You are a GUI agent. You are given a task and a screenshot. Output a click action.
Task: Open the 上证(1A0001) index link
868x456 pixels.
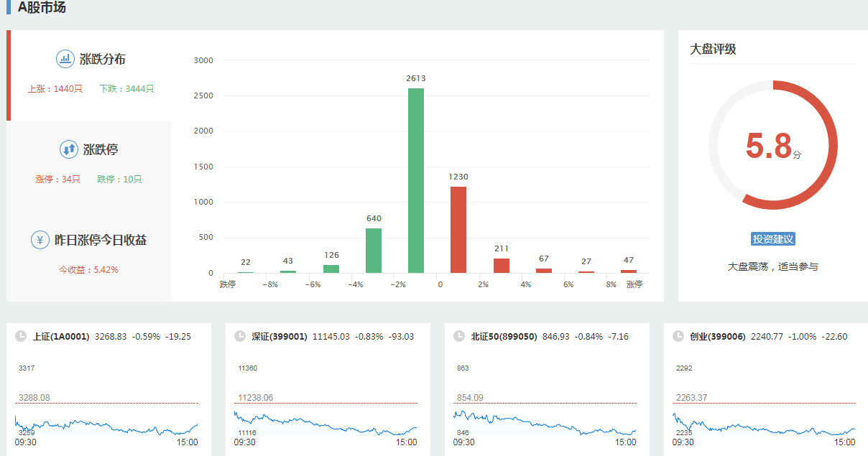(x=61, y=336)
